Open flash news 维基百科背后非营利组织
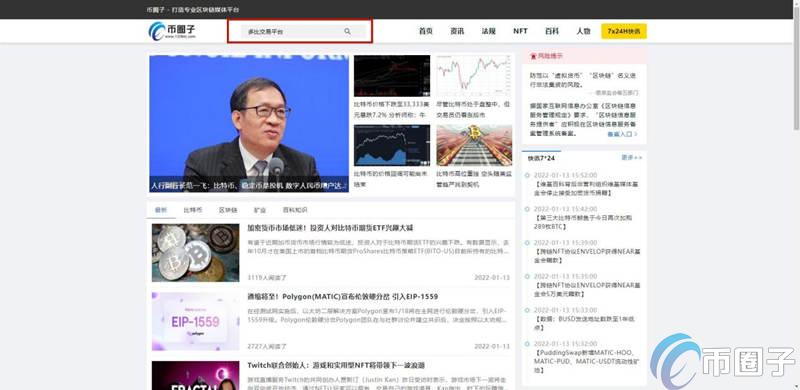 (587, 188)
